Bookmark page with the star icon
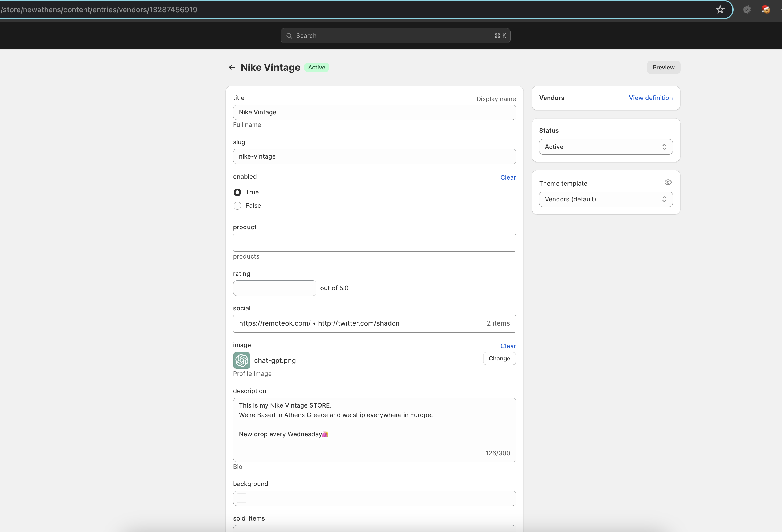 (x=720, y=10)
